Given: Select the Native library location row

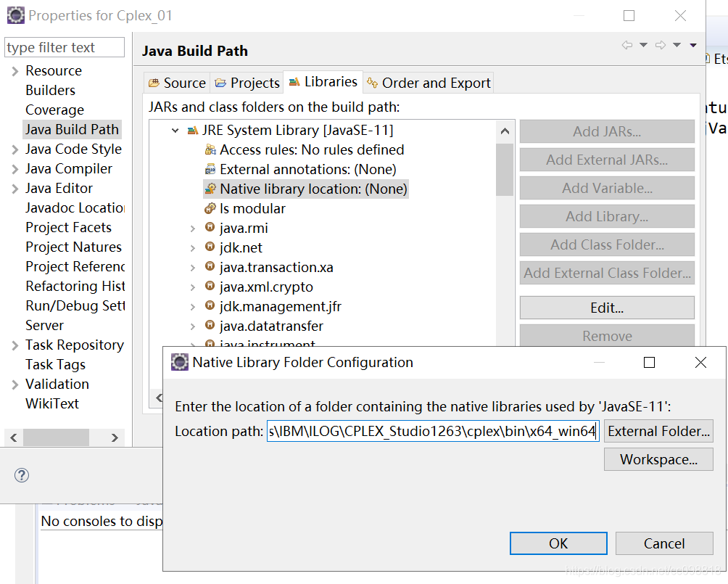Looking at the screenshot, I should [x=306, y=189].
